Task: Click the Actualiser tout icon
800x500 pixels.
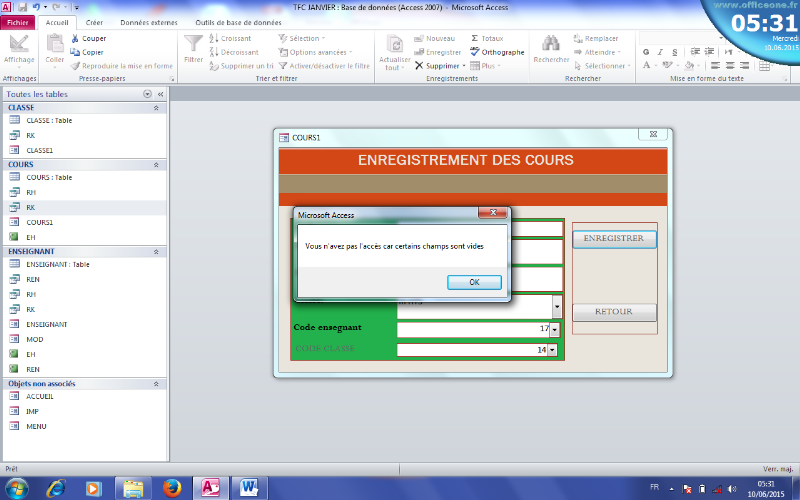Action: coord(394,45)
